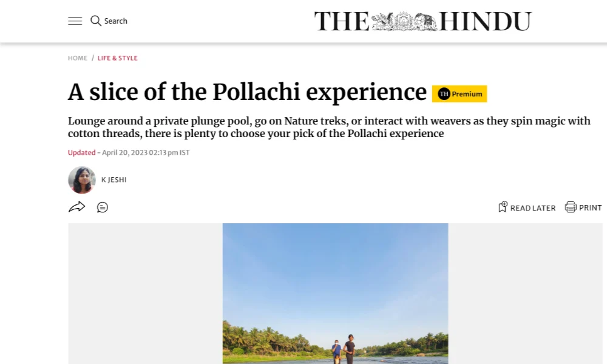Click the magnifying glass search icon
The height and width of the screenshot is (364, 607).
(x=96, y=21)
